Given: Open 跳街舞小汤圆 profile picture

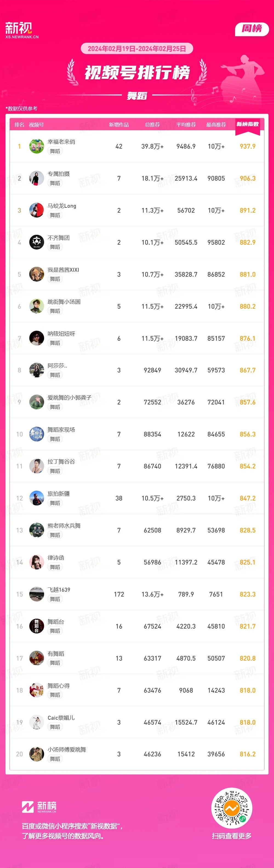Looking at the screenshot, I should point(36,306).
